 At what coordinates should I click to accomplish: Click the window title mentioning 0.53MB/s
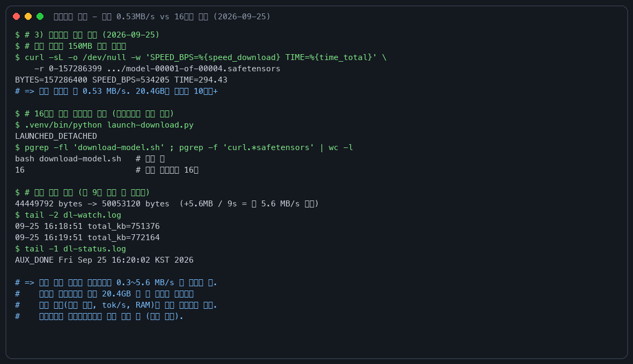tap(162, 17)
